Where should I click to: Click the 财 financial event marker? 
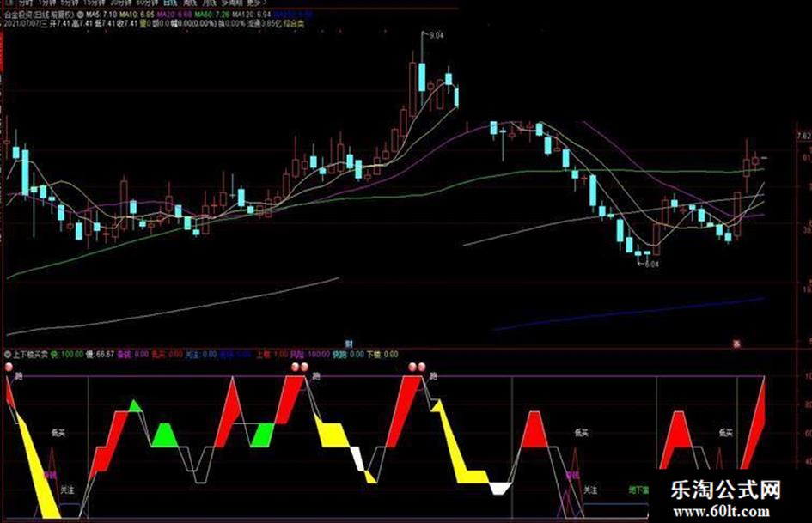click(349, 344)
